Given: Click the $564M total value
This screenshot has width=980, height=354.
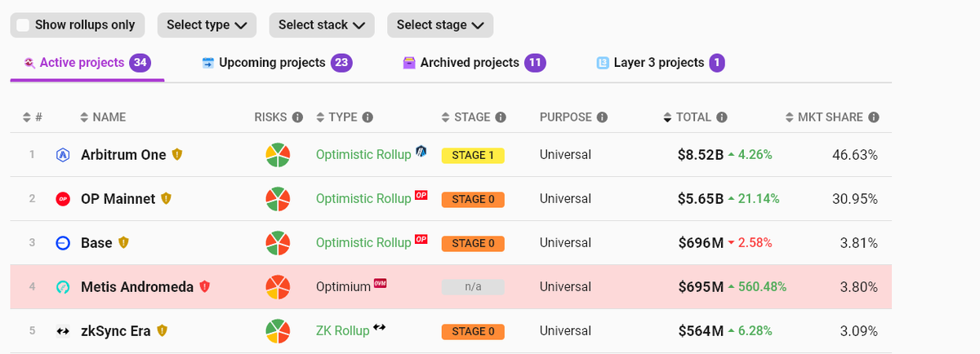Looking at the screenshot, I should pyautogui.click(x=701, y=331).
